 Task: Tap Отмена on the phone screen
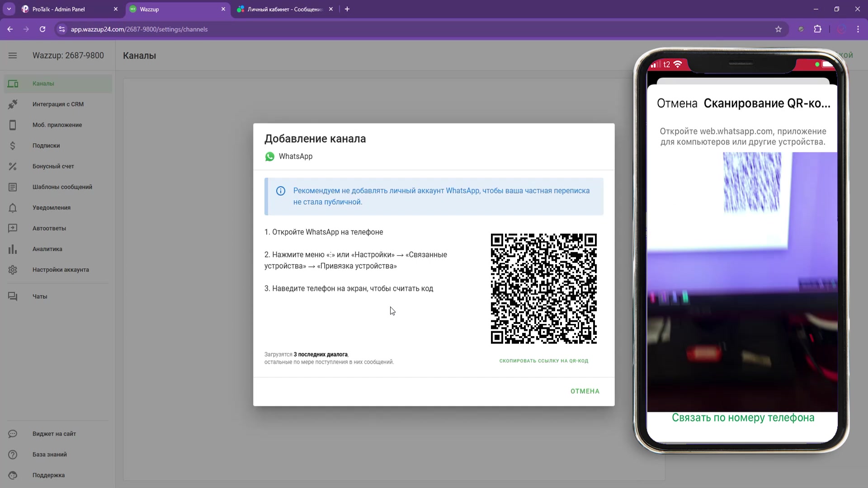(x=677, y=103)
